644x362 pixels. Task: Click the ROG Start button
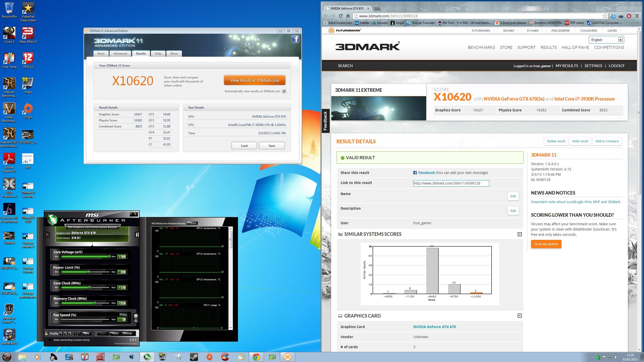(7, 357)
